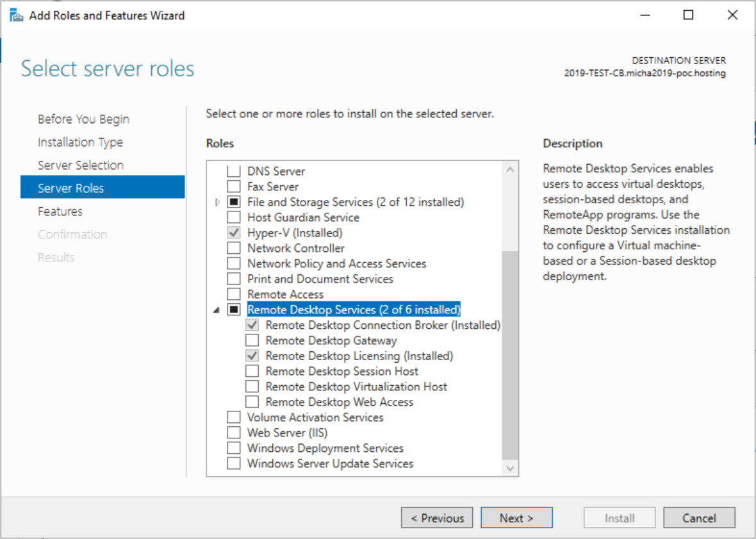
Task: Toggle Remote Desktop Services parent checkbox
Action: coord(234,310)
